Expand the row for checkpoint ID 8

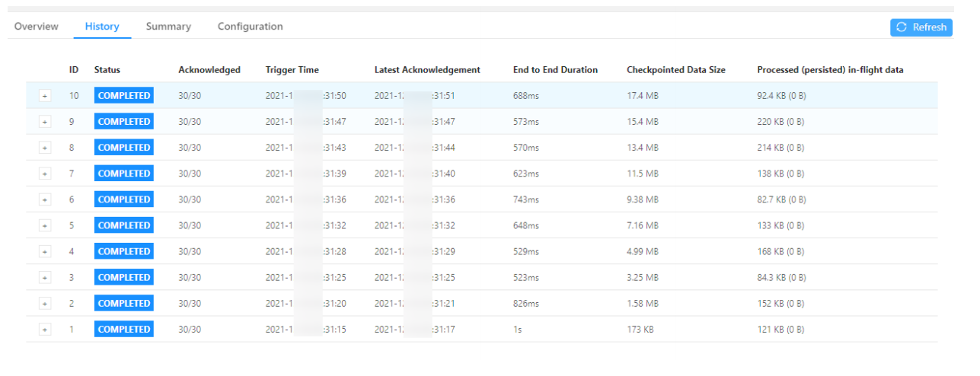(45, 148)
